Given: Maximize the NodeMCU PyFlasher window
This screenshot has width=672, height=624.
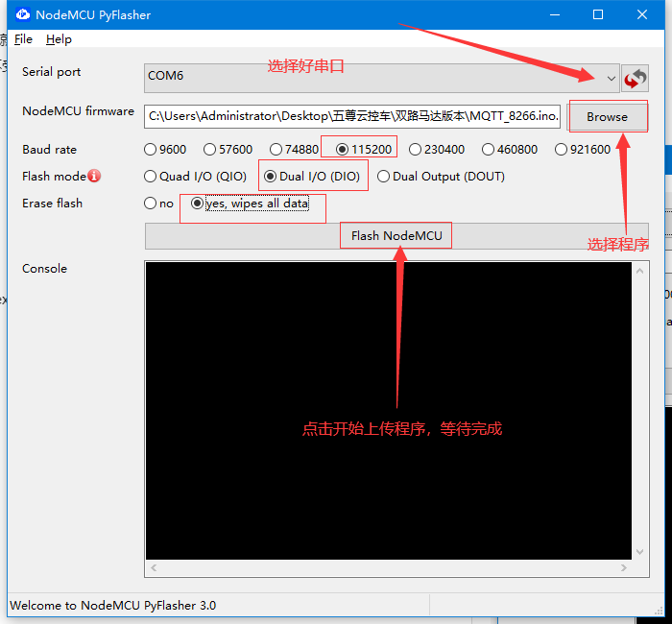Looking at the screenshot, I should pos(598,15).
